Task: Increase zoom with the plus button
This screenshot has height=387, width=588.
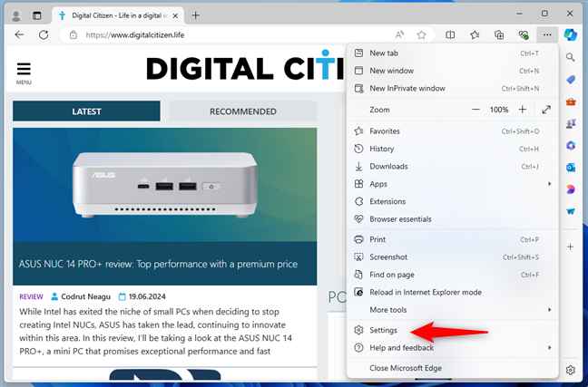Action: click(522, 110)
